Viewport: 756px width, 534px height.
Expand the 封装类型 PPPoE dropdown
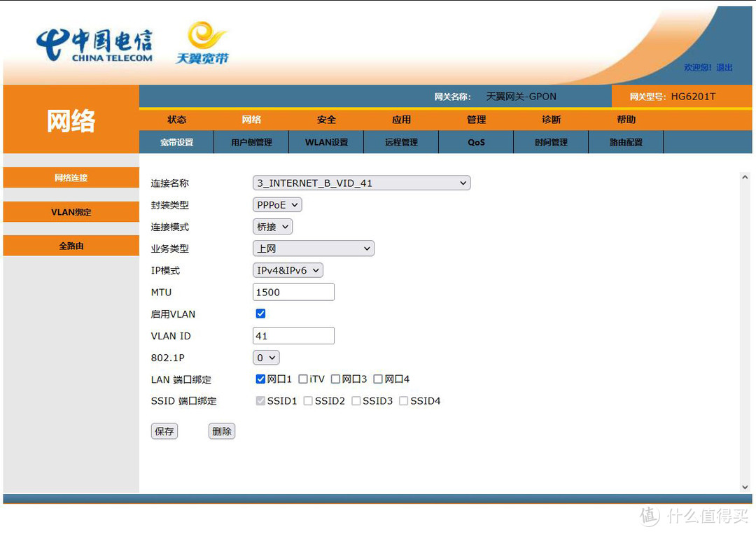coord(277,205)
